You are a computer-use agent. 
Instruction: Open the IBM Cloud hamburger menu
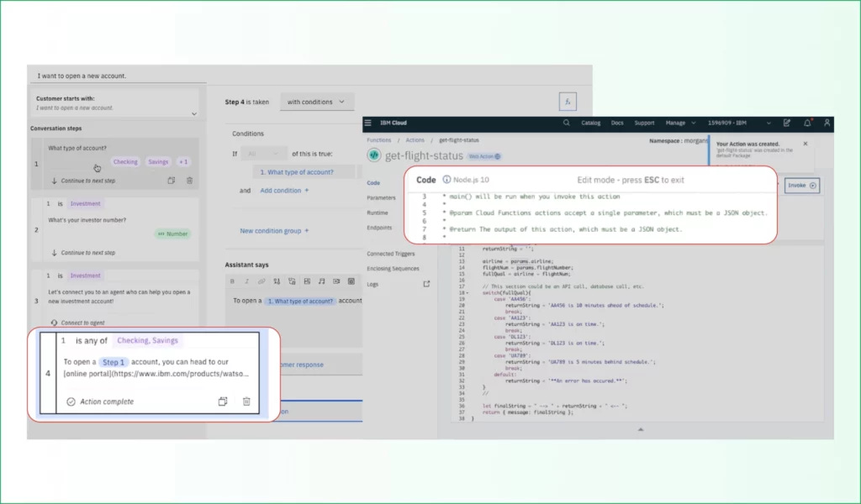(368, 123)
